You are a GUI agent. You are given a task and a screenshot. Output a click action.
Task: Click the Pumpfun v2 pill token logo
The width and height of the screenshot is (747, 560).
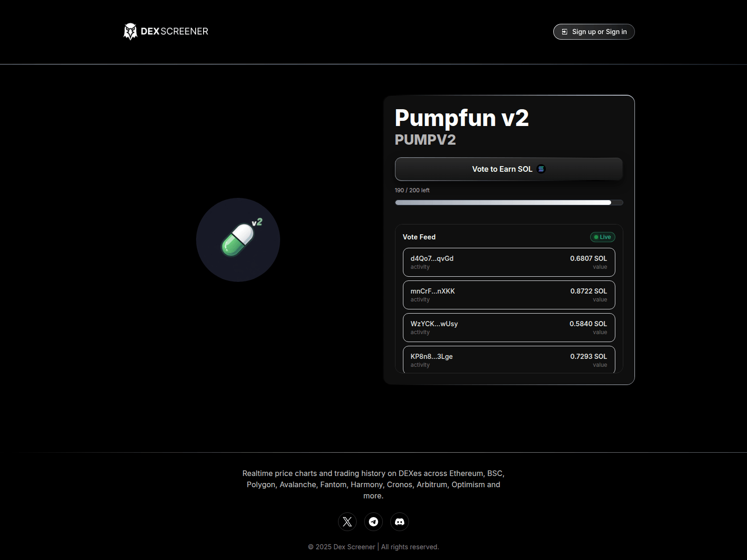(239, 240)
